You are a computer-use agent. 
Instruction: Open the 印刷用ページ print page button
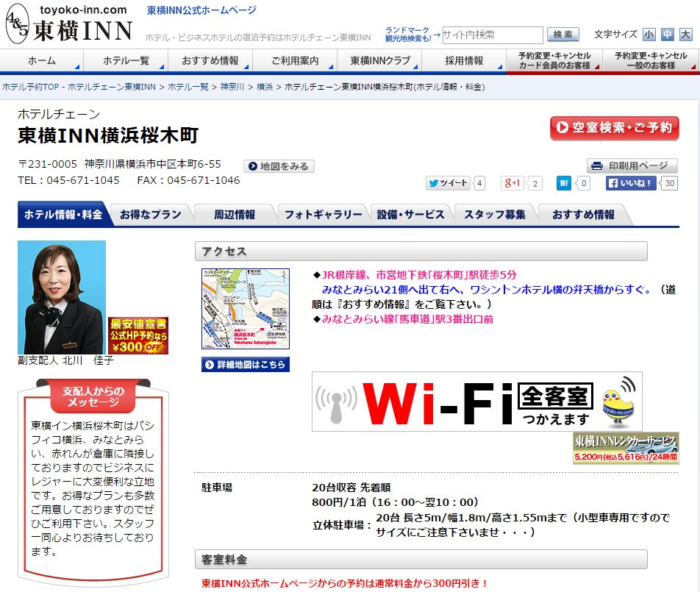click(x=632, y=165)
